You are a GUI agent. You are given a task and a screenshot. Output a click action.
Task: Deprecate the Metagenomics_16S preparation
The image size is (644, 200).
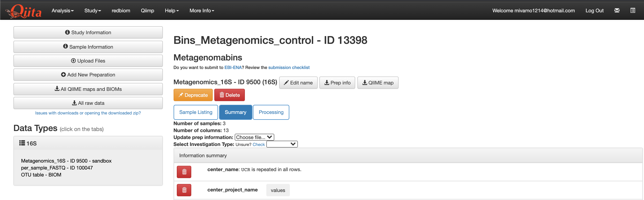[x=193, y=95]
